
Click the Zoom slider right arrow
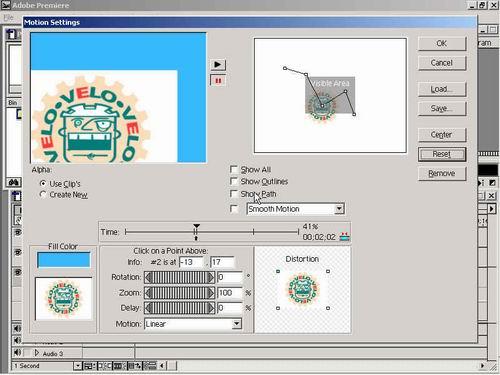tap(211, 293)
